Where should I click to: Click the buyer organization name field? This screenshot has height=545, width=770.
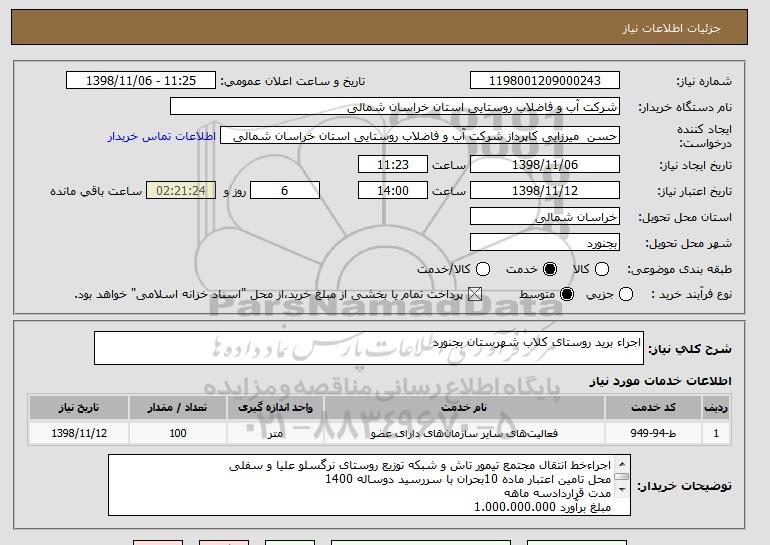click(x=395, y=107)
